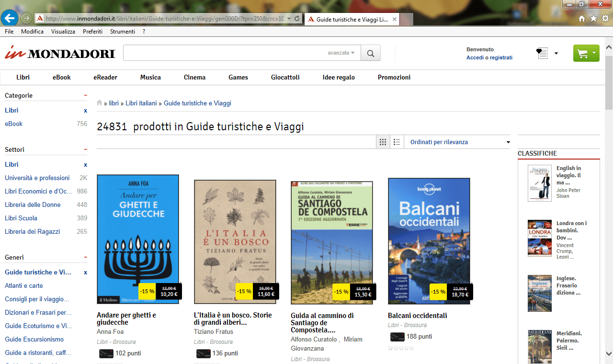This screenshot has height=364, width=613.
Task: Click the search magnifier icon
Action: [x=370, y=53]
